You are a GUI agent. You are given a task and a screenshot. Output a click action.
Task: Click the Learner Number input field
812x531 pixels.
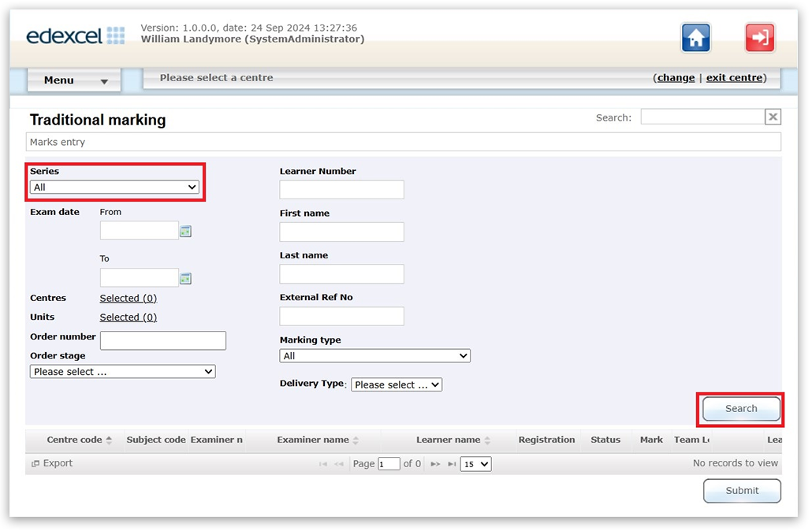[341, 190]
